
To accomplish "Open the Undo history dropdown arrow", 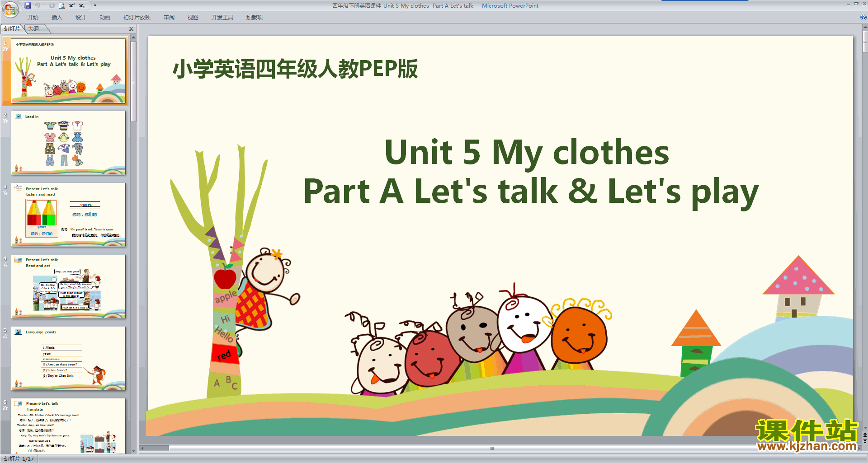I will tap(44, 5).
